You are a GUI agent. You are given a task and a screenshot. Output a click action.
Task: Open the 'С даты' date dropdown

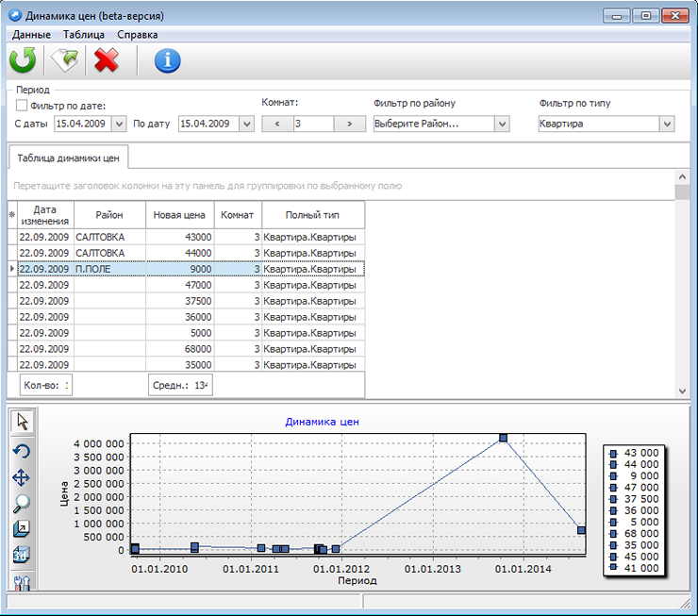(x=119, y=124)
